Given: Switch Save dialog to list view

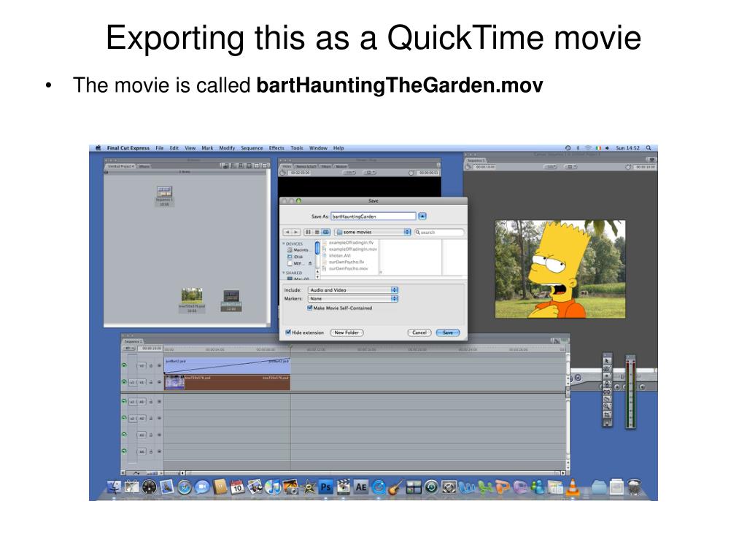Looking at the screenshot, I should (x=317, y=232).
